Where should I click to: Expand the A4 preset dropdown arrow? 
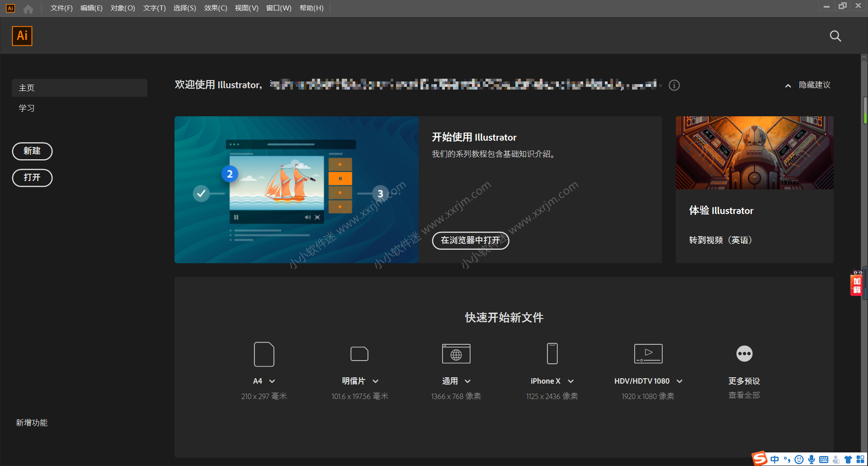(x=272, y=381)
